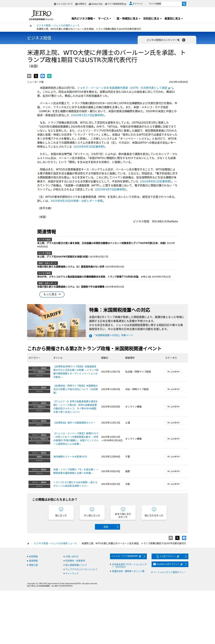Click the TARIFF coins banner image
Image resolution: width=215 pixels, height=644 pixels.
pyautogui.click(x=56, y=320)
